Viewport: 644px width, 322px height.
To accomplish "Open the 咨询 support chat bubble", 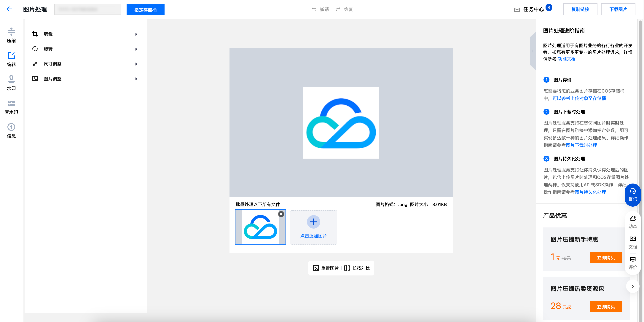I will [x=632, y=195].
